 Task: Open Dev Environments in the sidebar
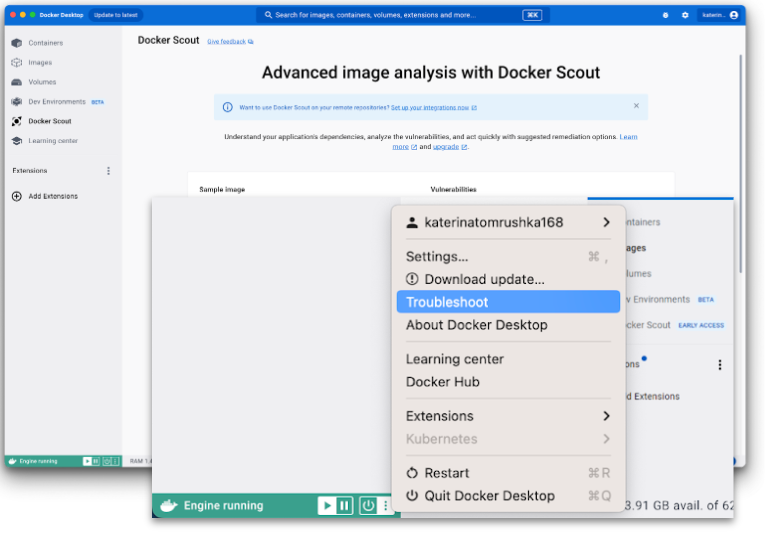[x=55, y=102]
